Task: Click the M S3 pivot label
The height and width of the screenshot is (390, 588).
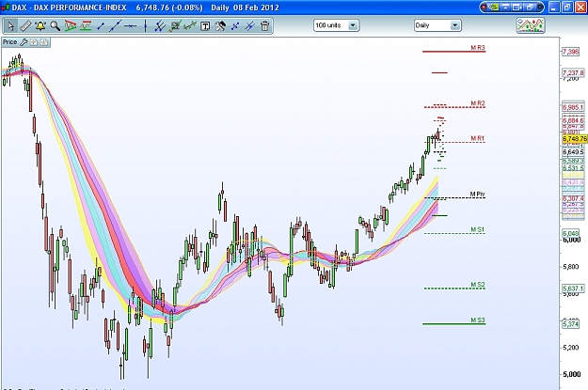Action: tap(478, 320)
